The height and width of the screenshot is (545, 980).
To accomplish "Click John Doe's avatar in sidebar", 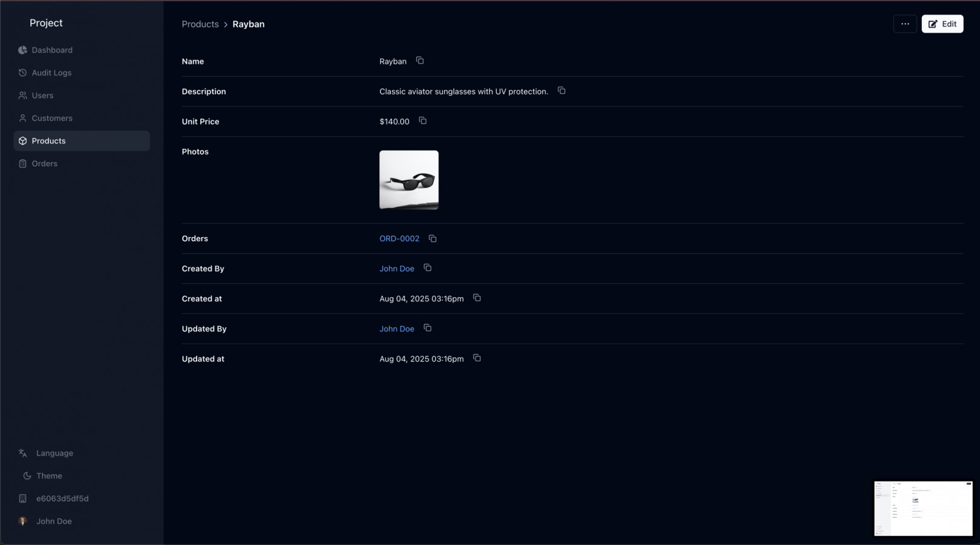I will (22, 521).
